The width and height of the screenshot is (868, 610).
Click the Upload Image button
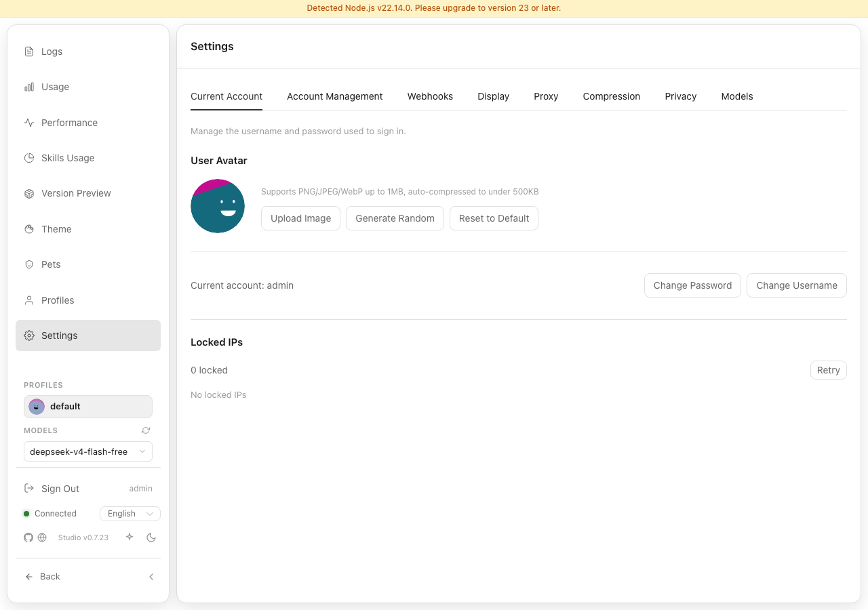tap(301, 218)
